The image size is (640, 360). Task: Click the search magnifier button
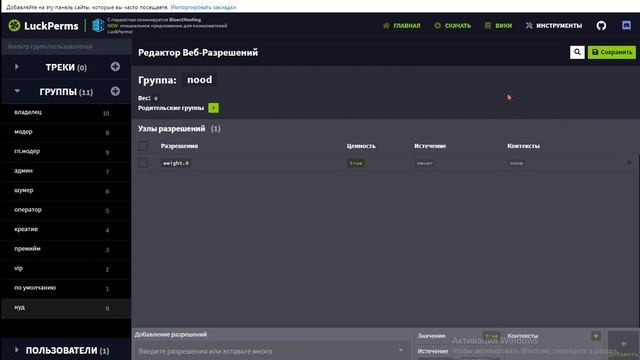[x=577, y=52]
